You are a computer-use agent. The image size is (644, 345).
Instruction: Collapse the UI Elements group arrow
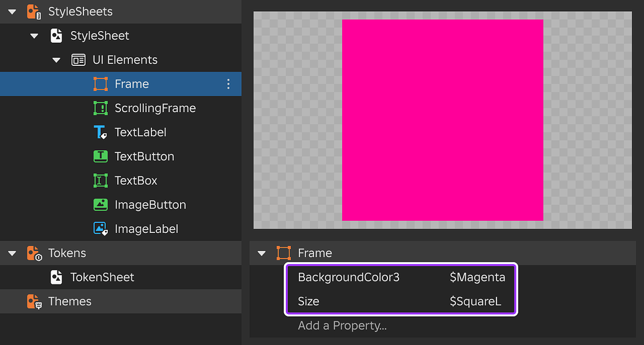click(56, 60)
